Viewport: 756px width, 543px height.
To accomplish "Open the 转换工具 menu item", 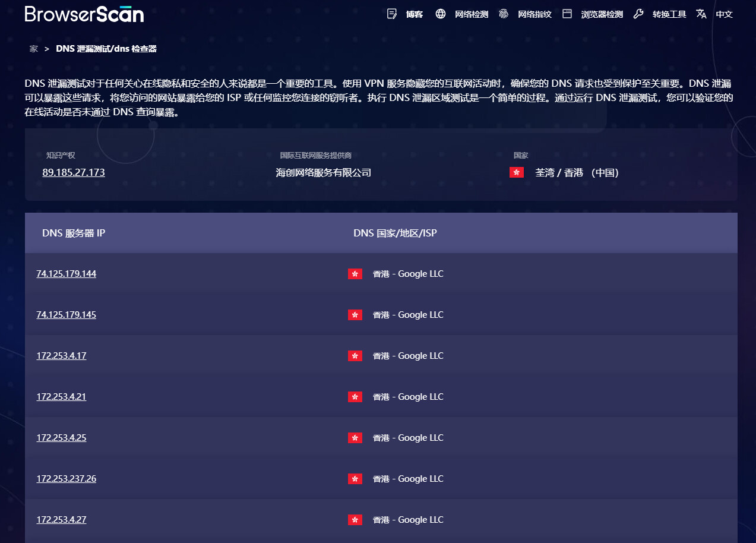I will tap(669, 14).
